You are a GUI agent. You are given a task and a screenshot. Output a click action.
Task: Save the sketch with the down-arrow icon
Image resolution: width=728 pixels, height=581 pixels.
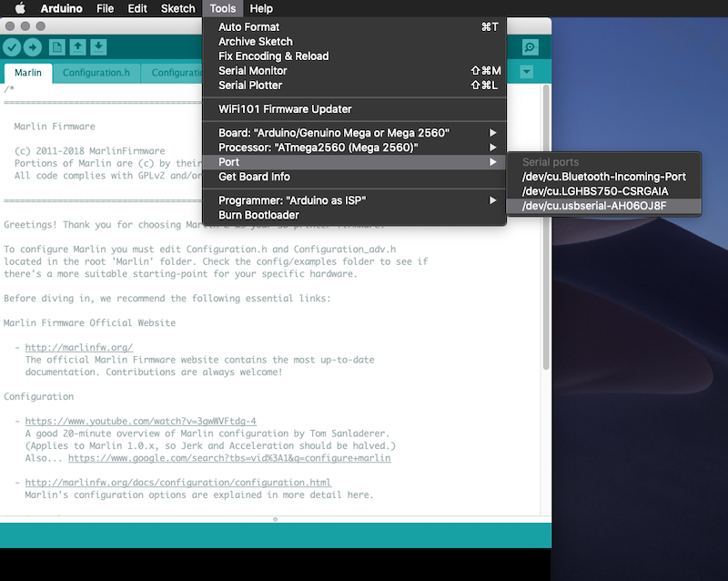point(98,47)
